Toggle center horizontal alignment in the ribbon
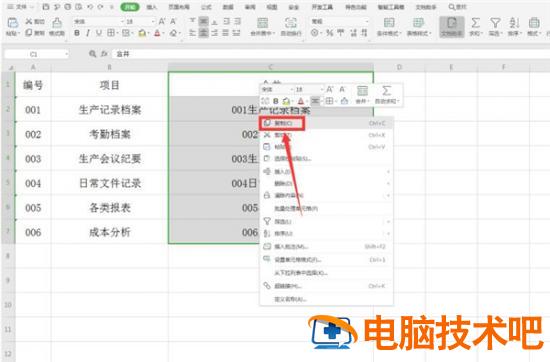 point(203,33)
